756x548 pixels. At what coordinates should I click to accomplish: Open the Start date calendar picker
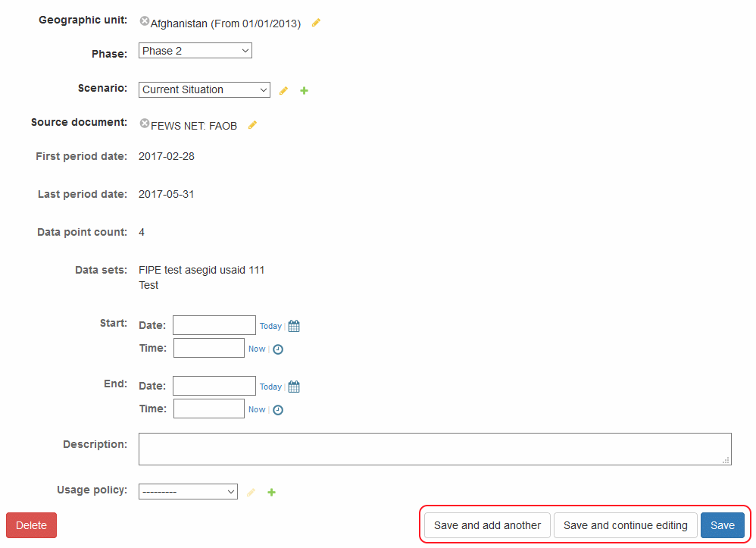294,326
